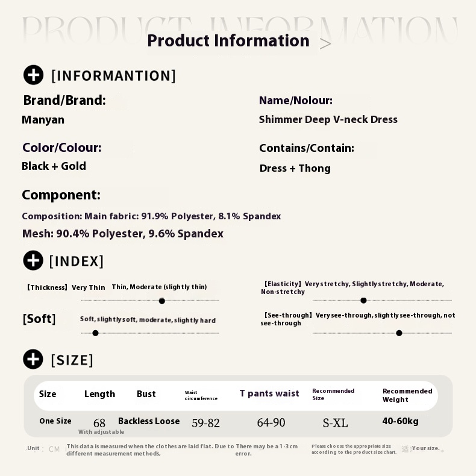This screenshot has height=476, width=476.
Task: Click the Dress + Thong contents value
Action: (x=295, y=168)
